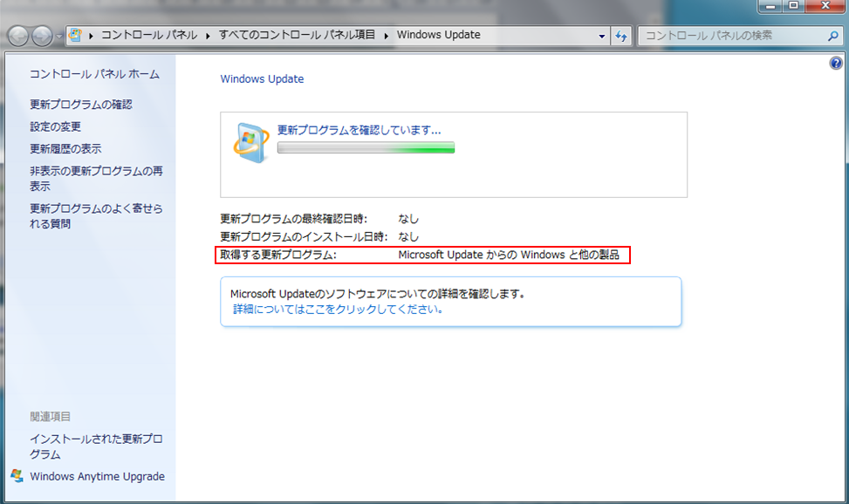Click the Forward navigation arrow button
849x504 pixels.
coord(42,37)
